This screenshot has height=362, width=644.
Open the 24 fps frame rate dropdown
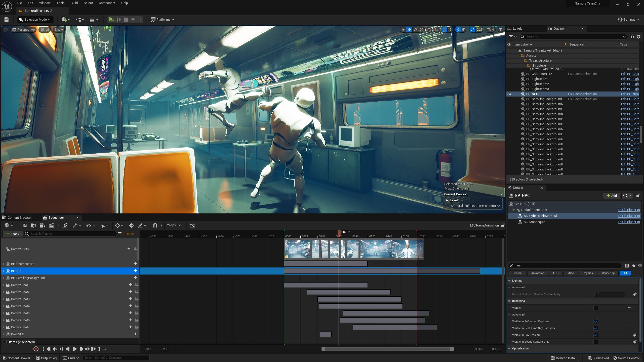[174, 225]
